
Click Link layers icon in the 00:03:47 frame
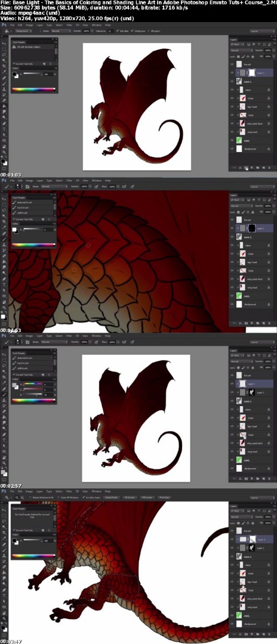[x=235, y=634]
